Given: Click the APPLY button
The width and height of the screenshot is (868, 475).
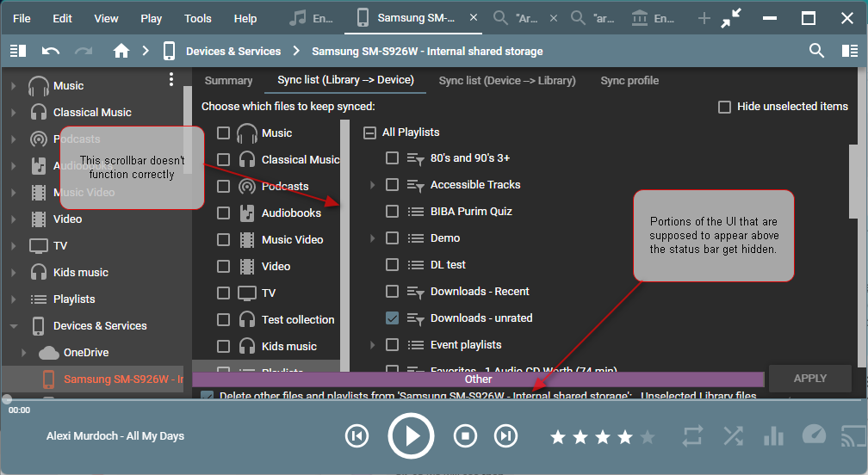Looking at the screenshot, I should point(809,379).
